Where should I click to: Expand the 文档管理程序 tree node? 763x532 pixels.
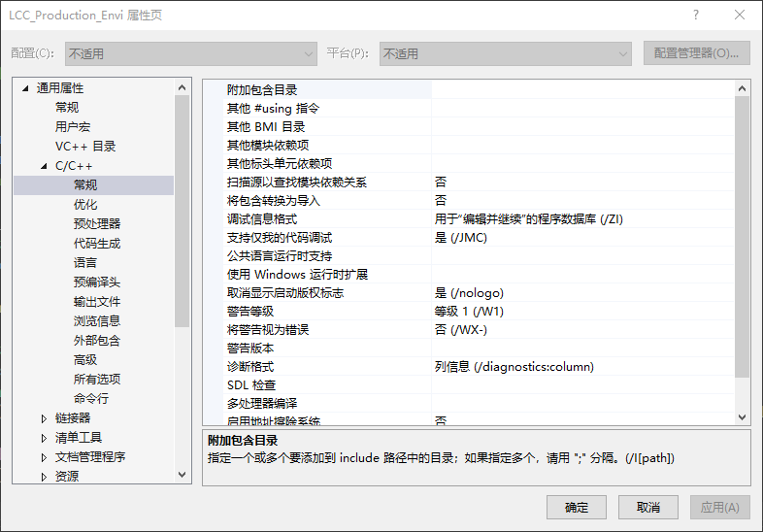tap(44, 457)
